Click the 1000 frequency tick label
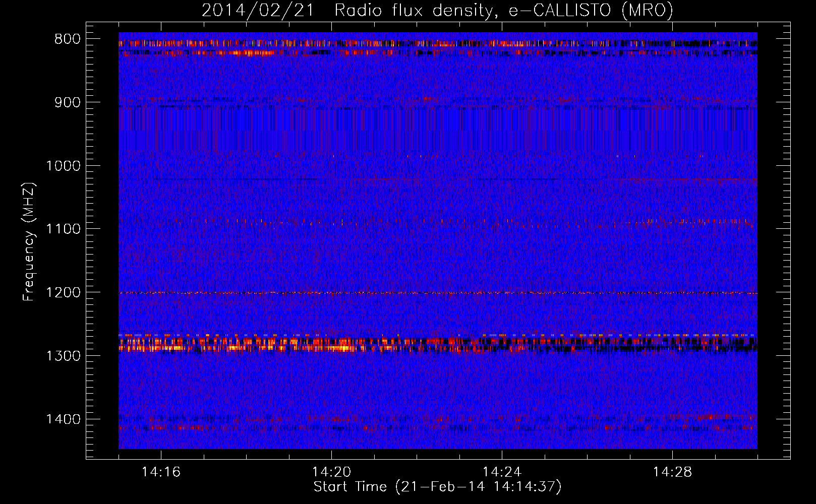 [63, 166]
